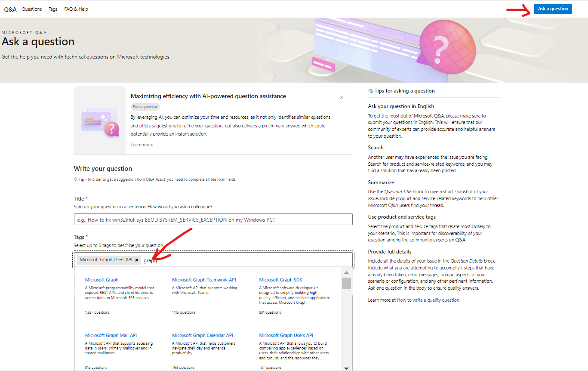Viewport: 588px width, 371px height.
Task: Click the tag suggestions scrollbar thumb
Action: pos(346,283)
